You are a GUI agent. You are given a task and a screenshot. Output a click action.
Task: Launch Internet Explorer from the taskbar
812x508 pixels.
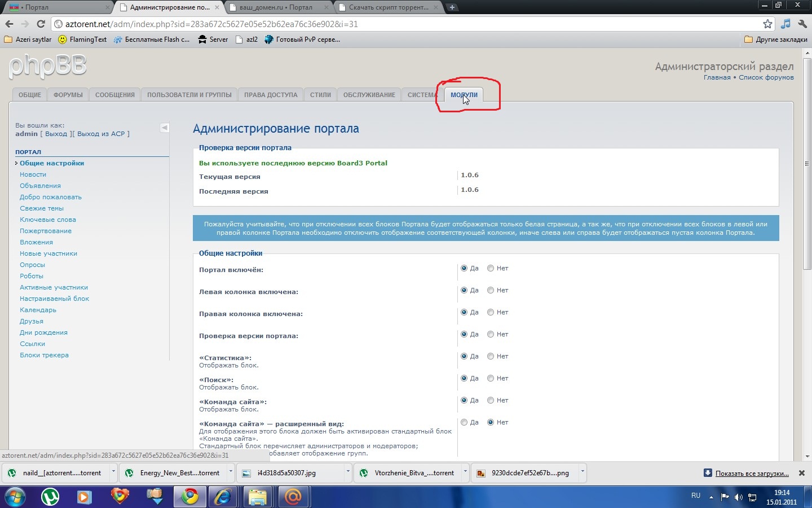click(224, 497)
